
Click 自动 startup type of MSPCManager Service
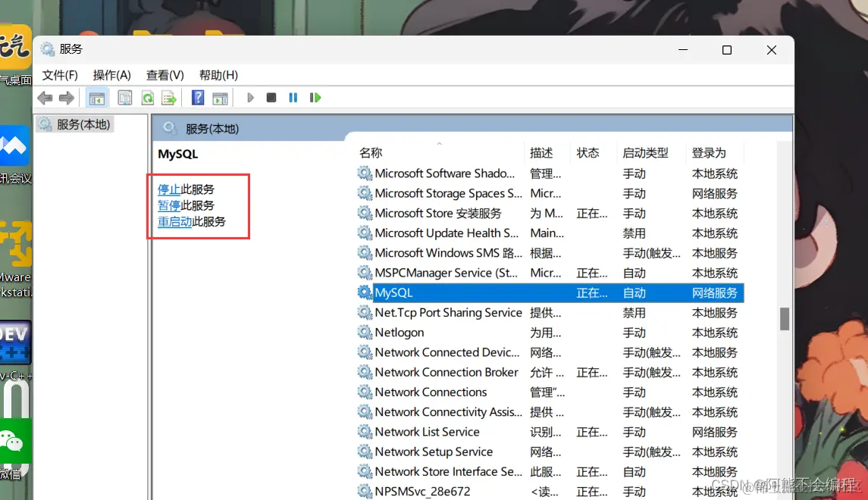click(x=634, y=273)
